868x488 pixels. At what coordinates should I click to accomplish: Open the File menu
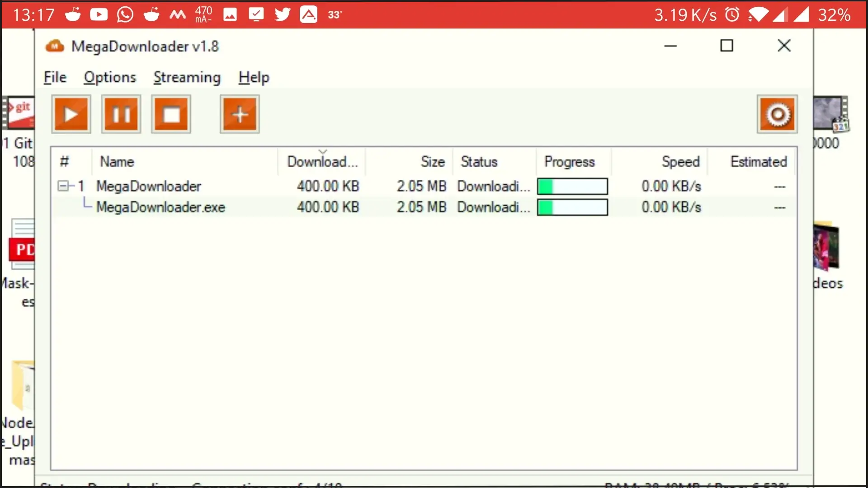(55, 77)
